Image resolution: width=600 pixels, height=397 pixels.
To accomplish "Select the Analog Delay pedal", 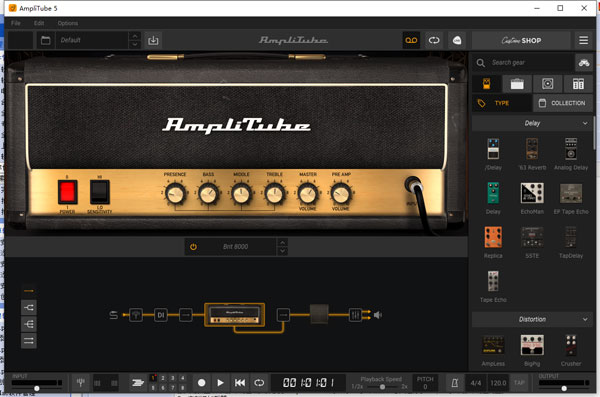I will click(x=571, y=149).
